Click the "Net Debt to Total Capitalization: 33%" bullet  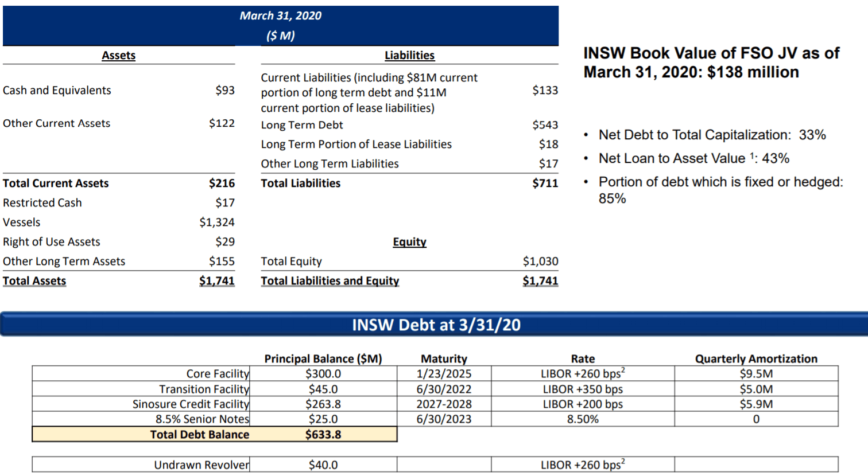pyautogui.click(x=712, y=135)
